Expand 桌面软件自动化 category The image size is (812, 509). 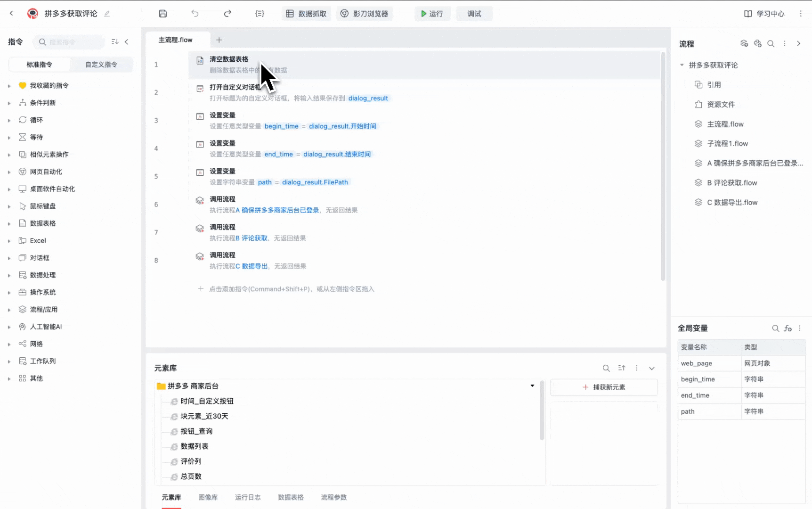click(9, 189)
